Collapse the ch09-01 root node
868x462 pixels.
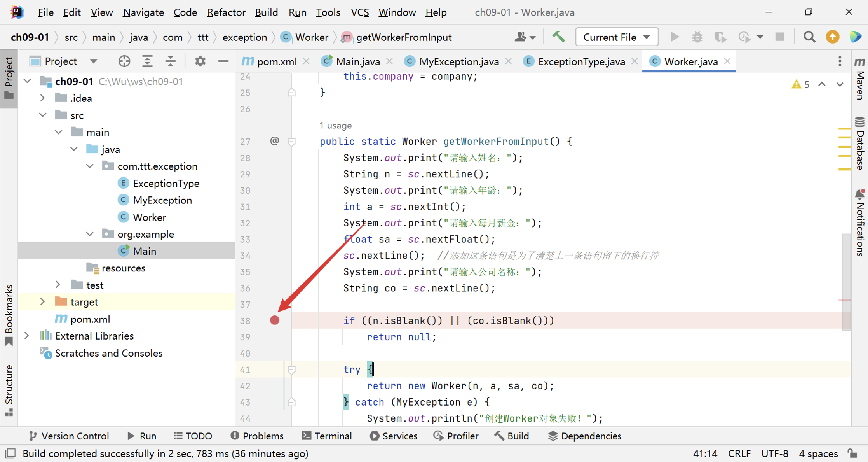(x=27, y=81)
